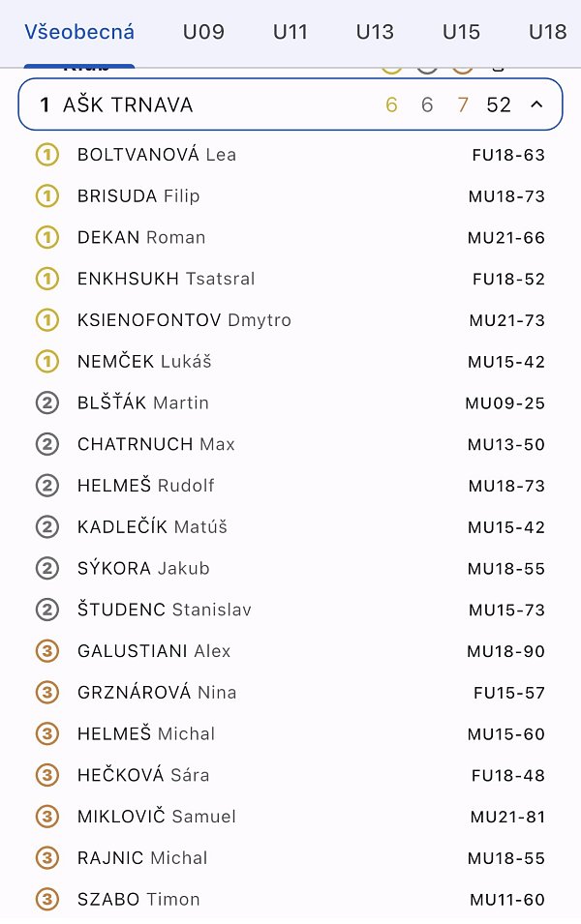Open athlete KSIENOFONTOV Dmytro

[x=184, y=320]
